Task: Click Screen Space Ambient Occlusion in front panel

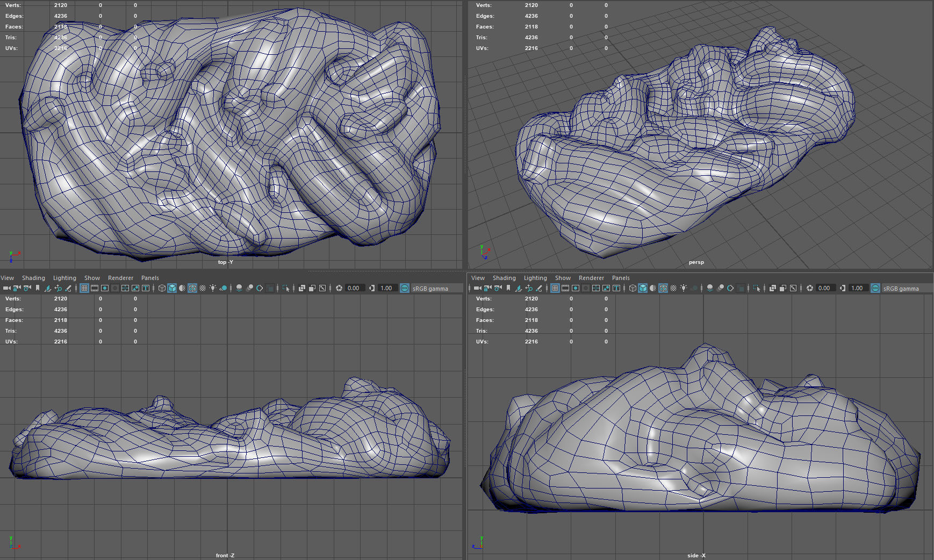Action: 239,288
